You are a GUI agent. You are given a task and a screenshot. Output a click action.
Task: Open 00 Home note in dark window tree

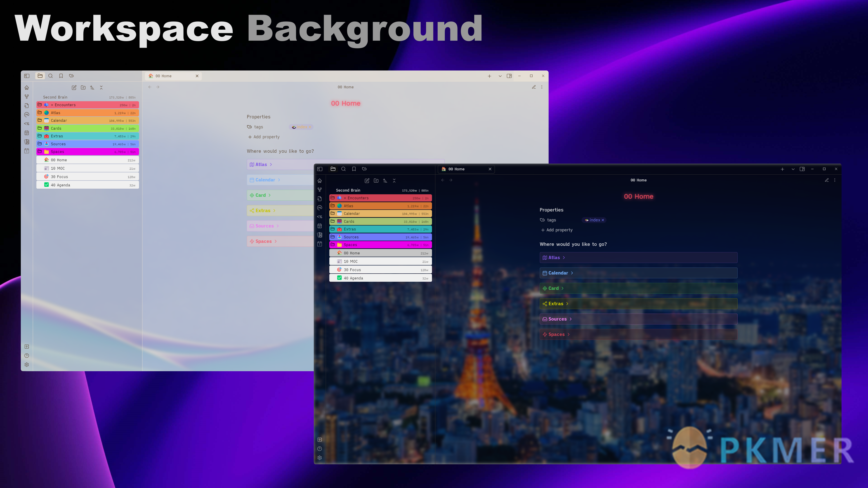(x=381, y=253)
